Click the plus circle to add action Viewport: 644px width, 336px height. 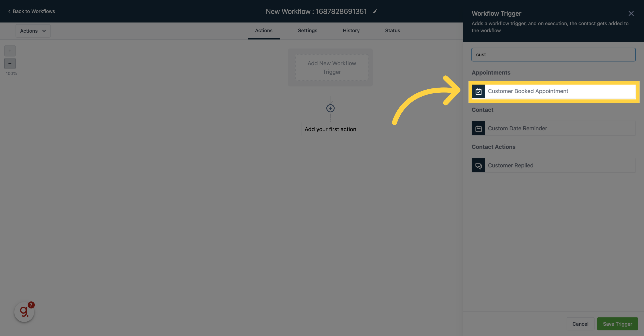point(330,108)
